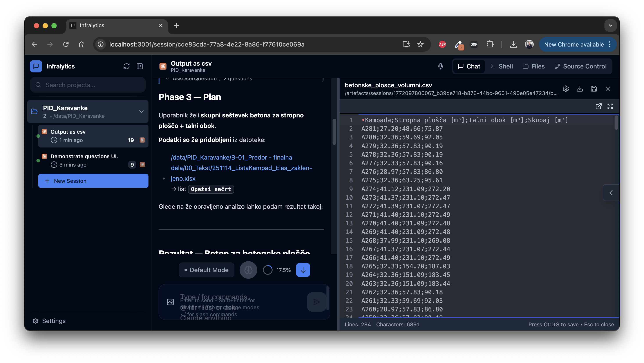Open the CSV viewer settings gear
This screenshot has height=363, width=644.
566,89
